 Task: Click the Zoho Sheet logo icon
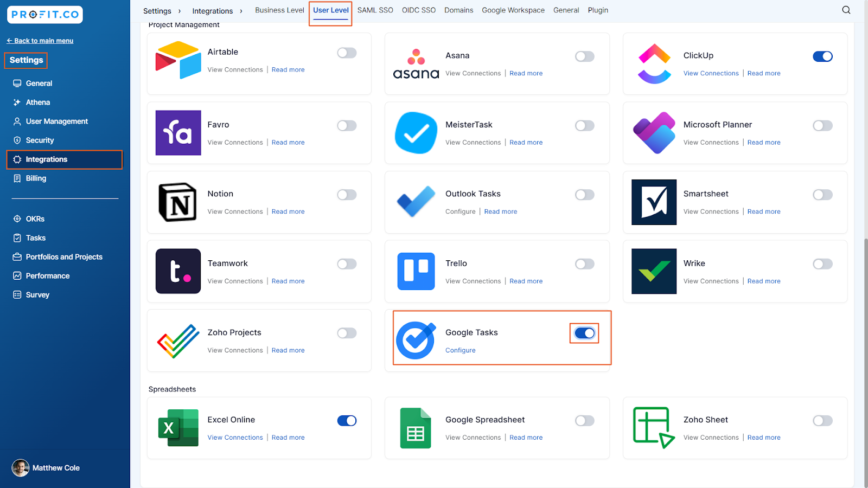click(x=654, y=428)
